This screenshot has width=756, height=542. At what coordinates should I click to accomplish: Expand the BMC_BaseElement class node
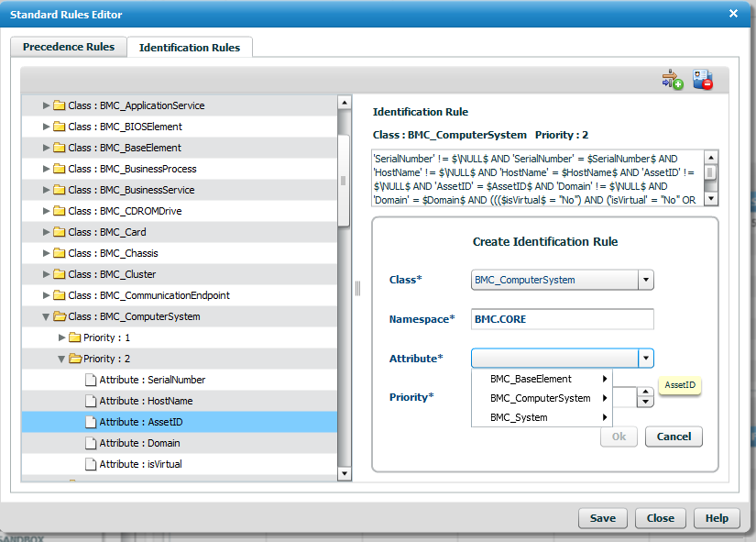click(46, 148)
